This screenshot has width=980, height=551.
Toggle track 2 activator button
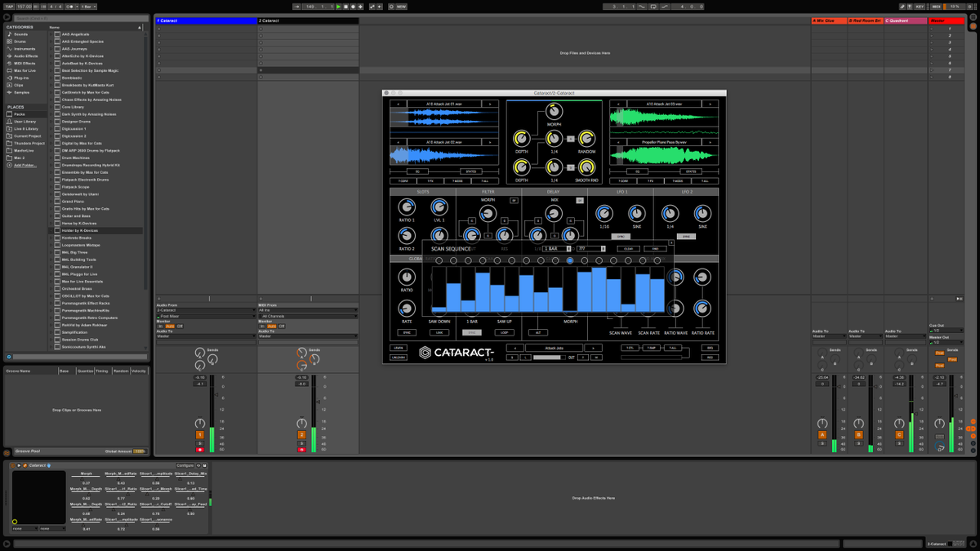tap(301, 435)
